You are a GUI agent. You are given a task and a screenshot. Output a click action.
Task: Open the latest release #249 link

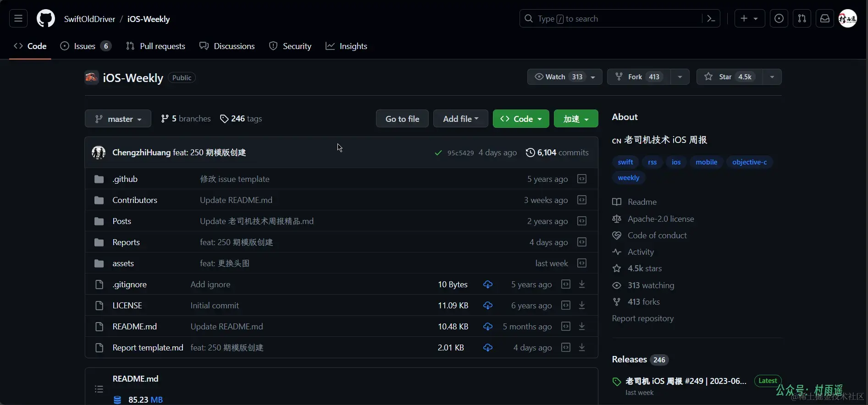(x=686, y=381)
